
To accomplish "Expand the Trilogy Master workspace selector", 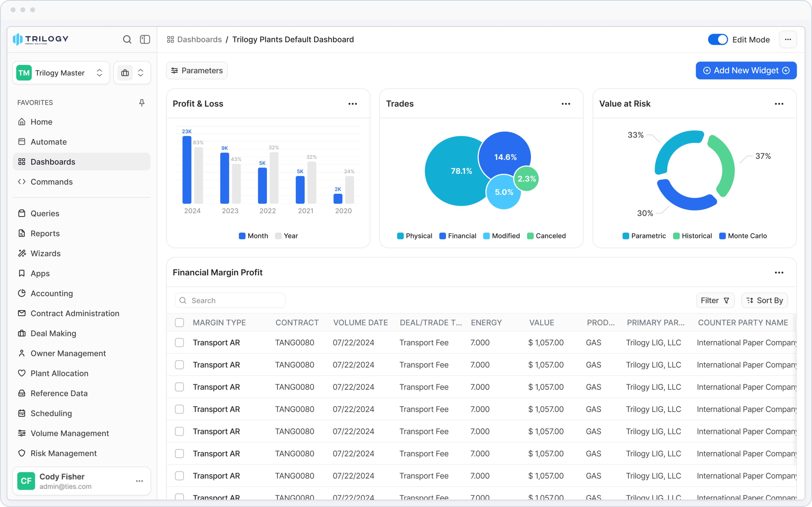I will (x=61, y=73).
